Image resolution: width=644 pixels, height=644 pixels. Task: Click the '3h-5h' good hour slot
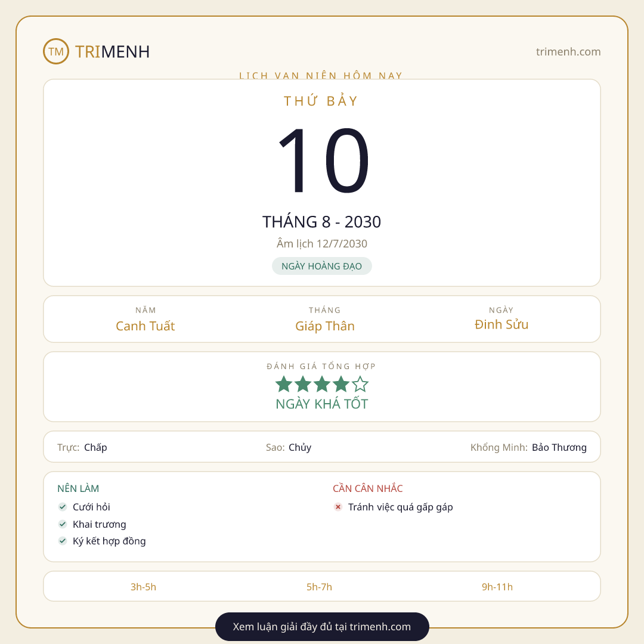143,587
